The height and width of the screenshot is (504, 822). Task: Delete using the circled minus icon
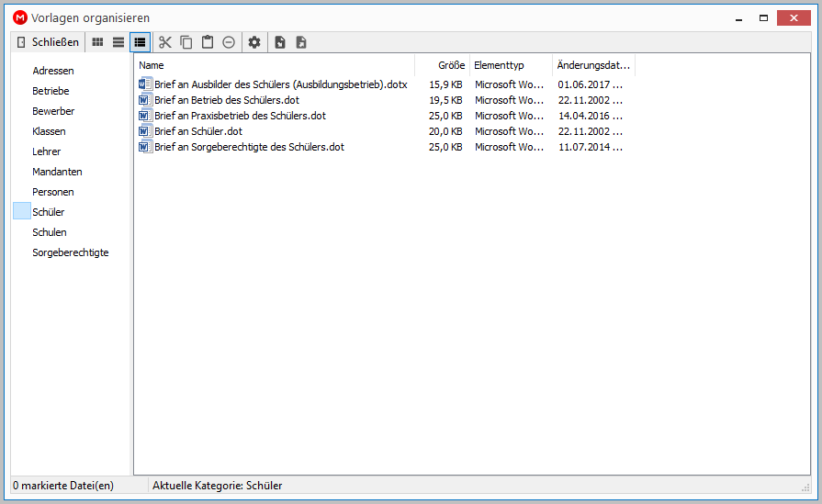click(229, 42)
